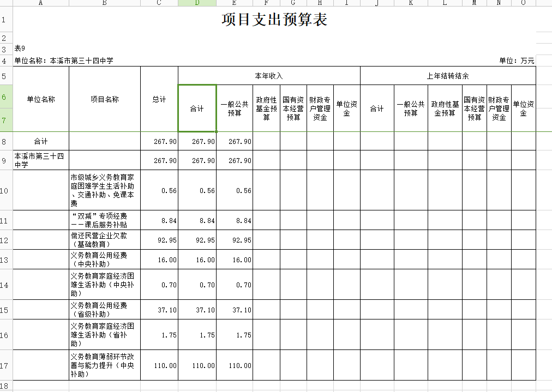Click the cell reading 表9
This screenshot has height=392, width=552.
(20, 48)
